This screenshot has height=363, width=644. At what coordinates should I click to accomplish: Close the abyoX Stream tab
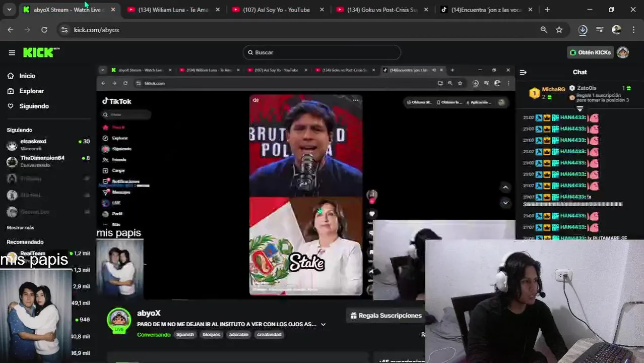point(113,10)
